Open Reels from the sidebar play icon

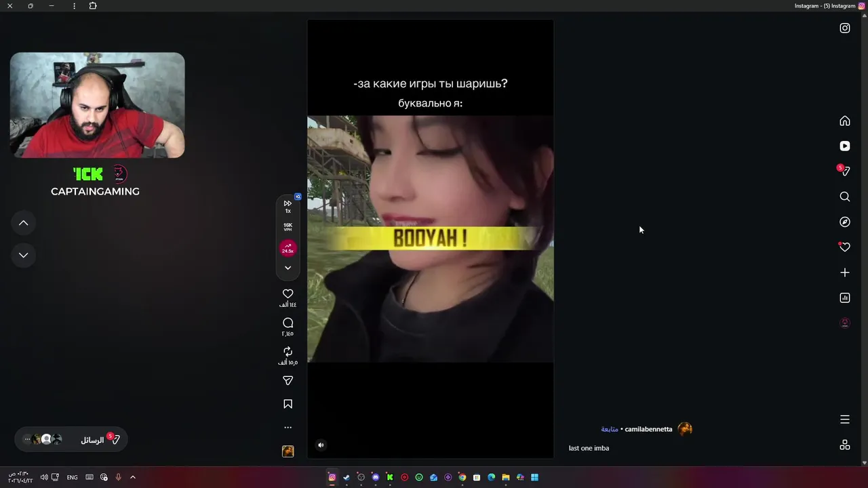(x=845, y=146)
